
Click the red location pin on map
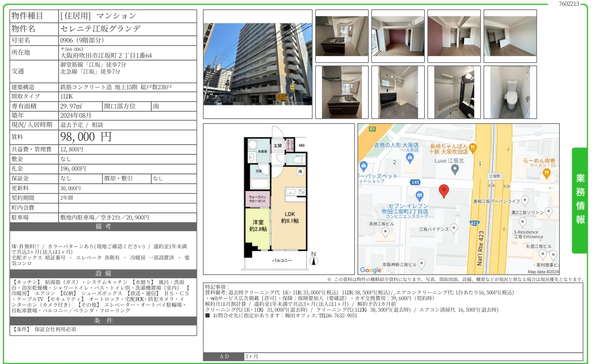[444, 190]
